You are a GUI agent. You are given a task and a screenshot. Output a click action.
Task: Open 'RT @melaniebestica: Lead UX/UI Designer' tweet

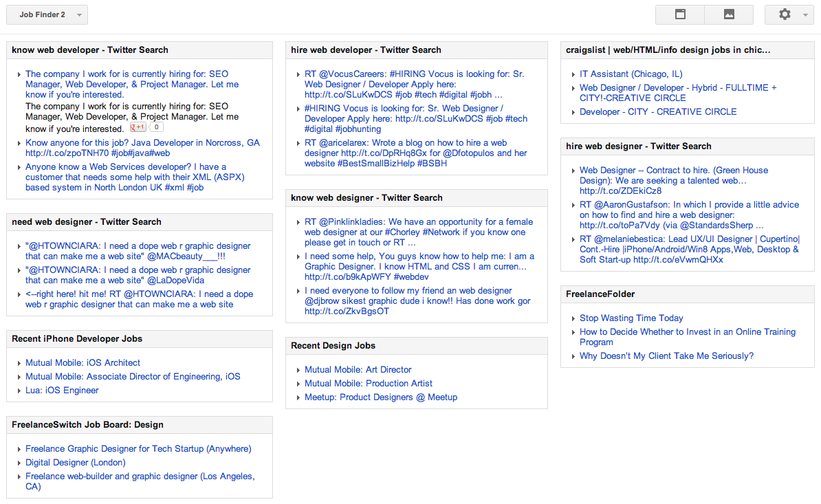pos(690,249)
